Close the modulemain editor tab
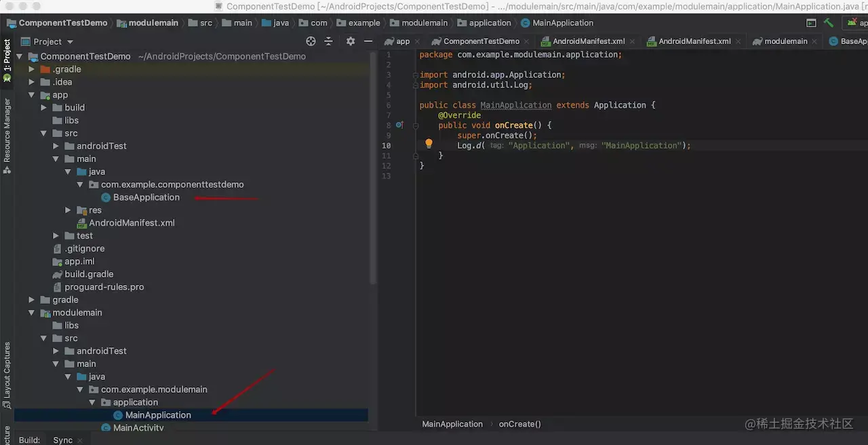The image size is (868, 445). point(814,41)
